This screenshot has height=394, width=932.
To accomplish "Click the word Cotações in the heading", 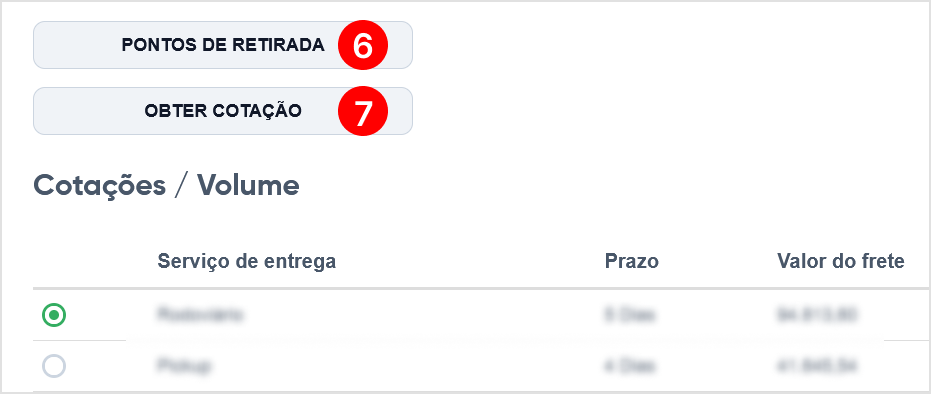I will [x=99, y=186].
